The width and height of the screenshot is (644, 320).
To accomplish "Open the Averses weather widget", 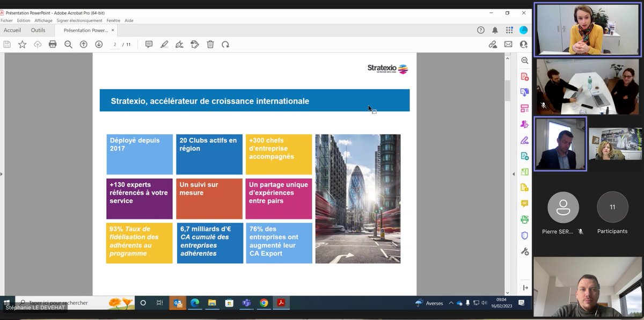I will 429,303.
